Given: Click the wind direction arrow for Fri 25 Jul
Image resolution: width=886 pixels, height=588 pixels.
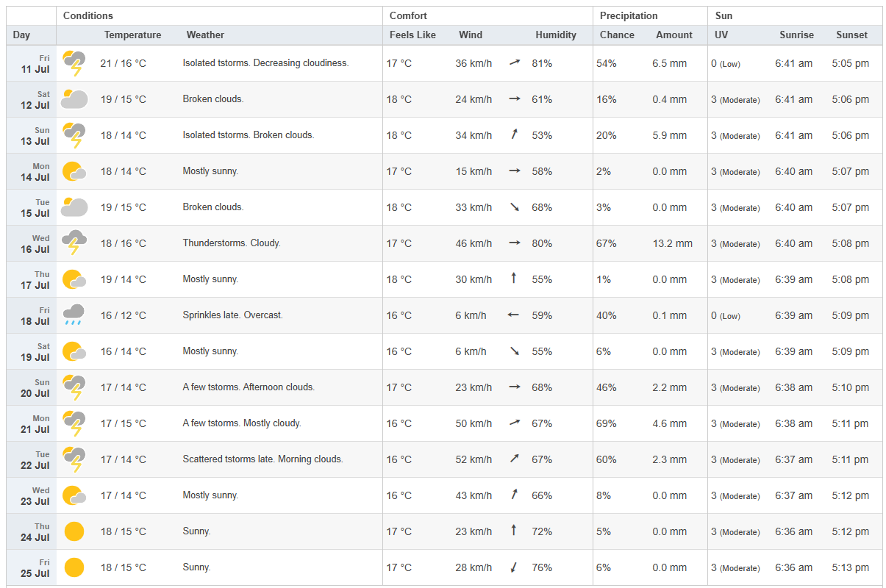Looking at the screenshot, I should (514, 567).
